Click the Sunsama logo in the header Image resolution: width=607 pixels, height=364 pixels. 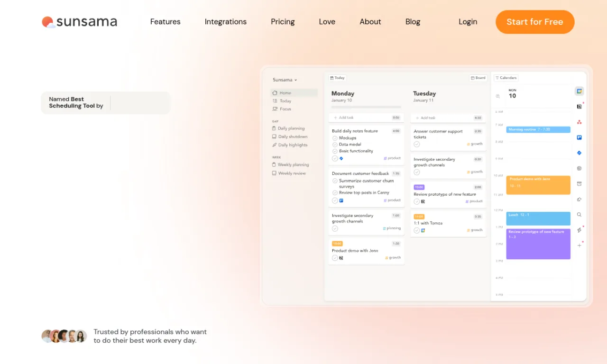click(x=79, y=22)
